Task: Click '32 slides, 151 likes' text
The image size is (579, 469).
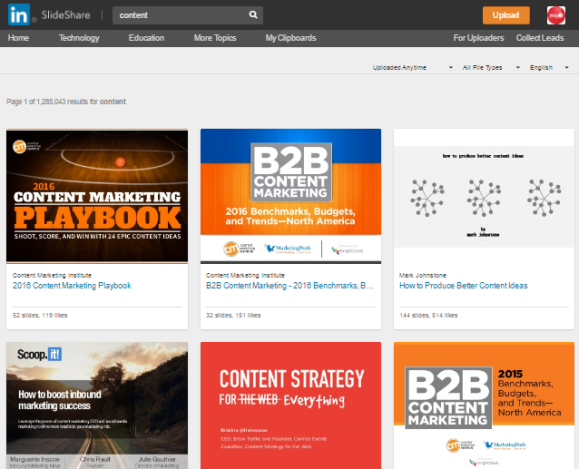Action: pyautogui.click(x=233, y=315)
